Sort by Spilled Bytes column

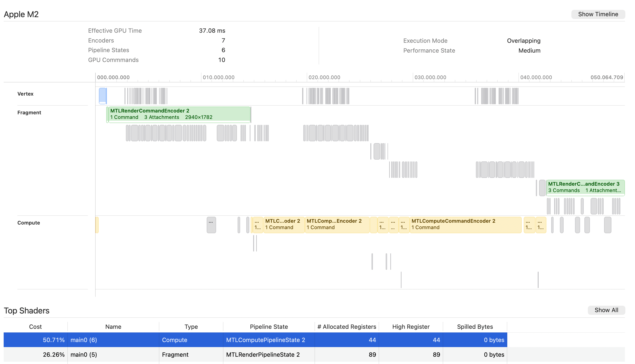coord(475,327)
